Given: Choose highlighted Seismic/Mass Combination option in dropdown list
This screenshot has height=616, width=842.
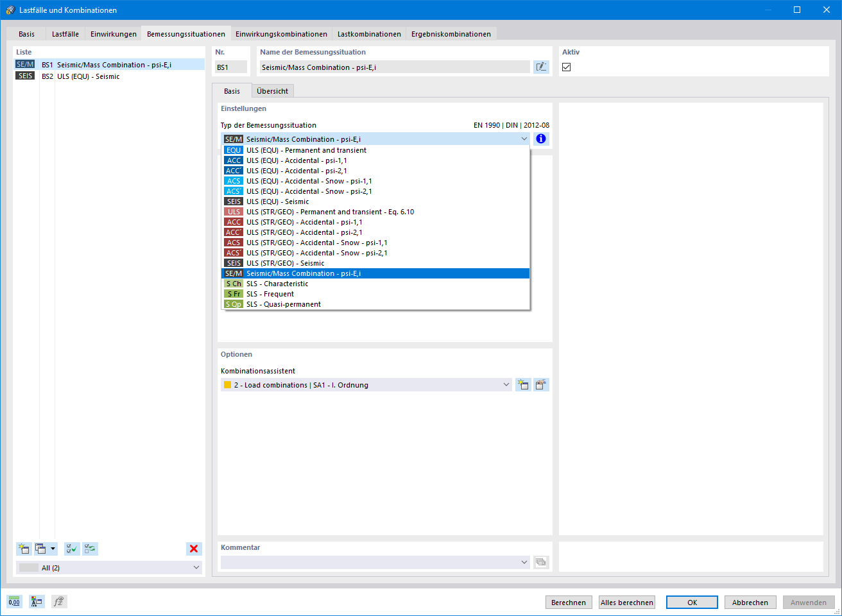Looking at the screenshot, I should (x=376, y=273).
